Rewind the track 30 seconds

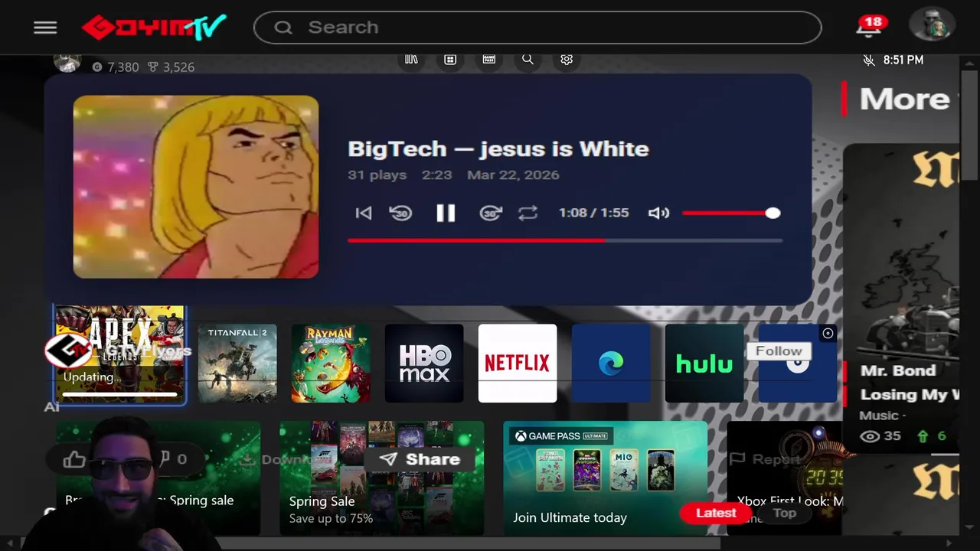[400, 214]
